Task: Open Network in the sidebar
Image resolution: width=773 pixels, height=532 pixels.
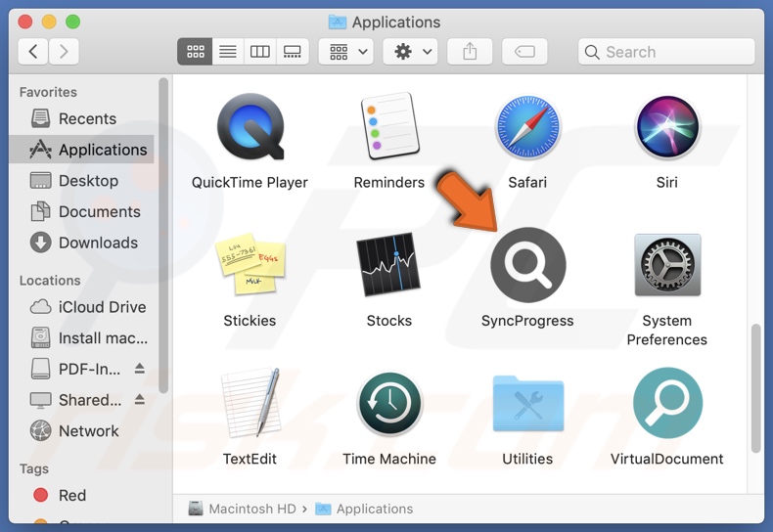Action: point(82,431)
